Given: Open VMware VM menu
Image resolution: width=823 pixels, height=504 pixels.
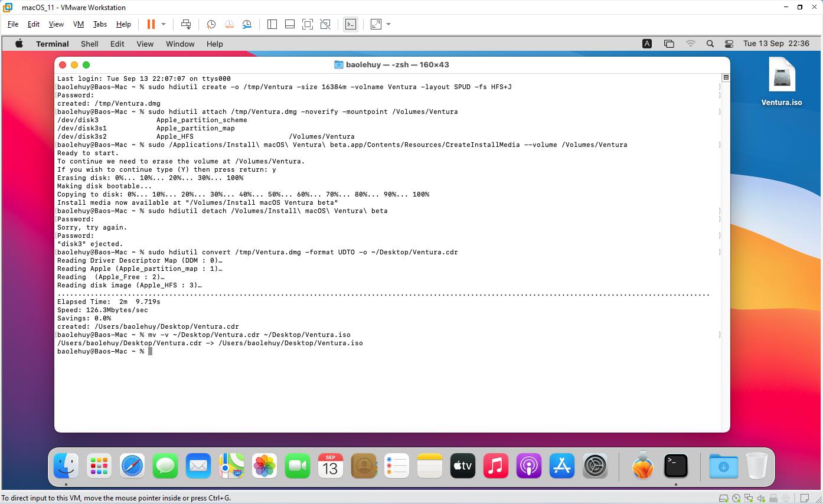Looking at the screenshot, I should pos(79,24).
